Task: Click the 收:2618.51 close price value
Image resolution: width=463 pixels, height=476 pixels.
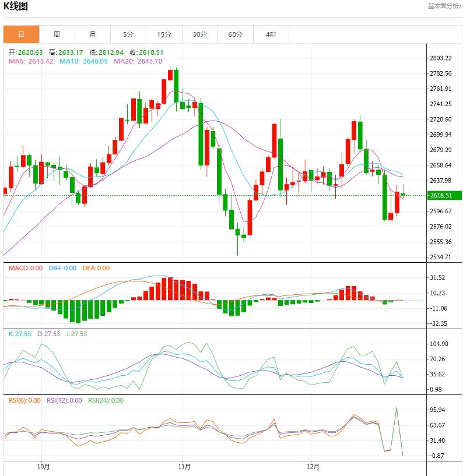Action: tap(146, 52)
